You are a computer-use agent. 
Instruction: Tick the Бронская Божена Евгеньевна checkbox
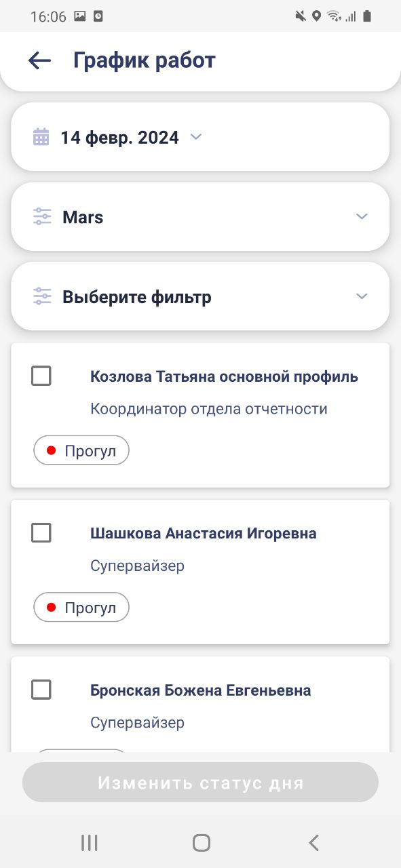coord(41,690)
